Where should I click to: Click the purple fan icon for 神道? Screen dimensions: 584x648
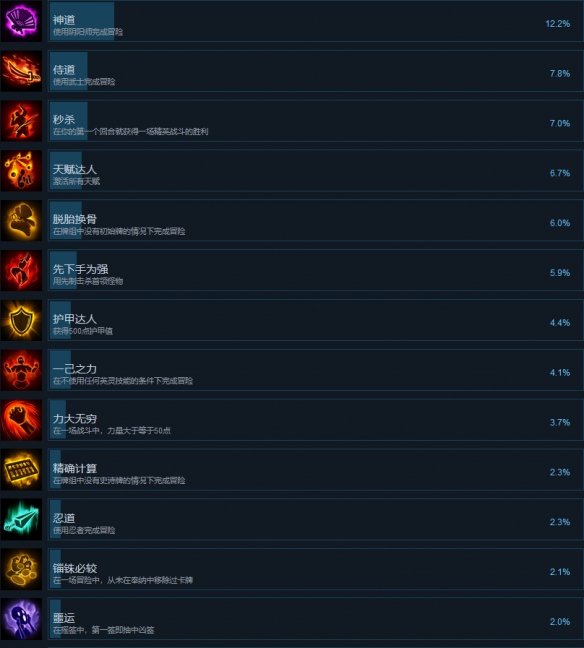pos(21,21)
